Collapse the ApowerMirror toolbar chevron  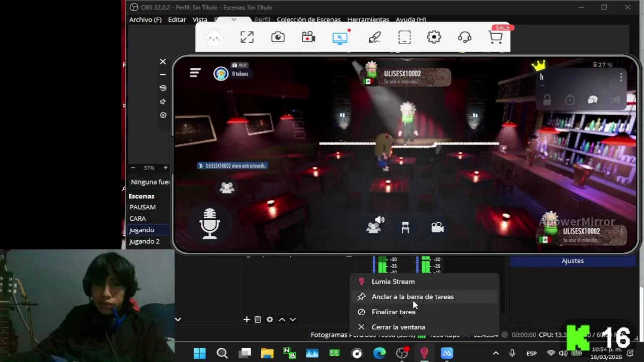click(x=233, y=20)
